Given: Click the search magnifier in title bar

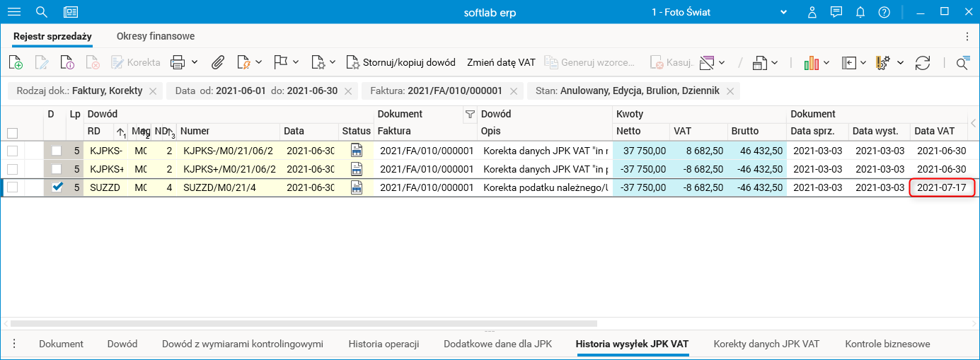Looking at the screenshot, I should (x=42, y=12).
